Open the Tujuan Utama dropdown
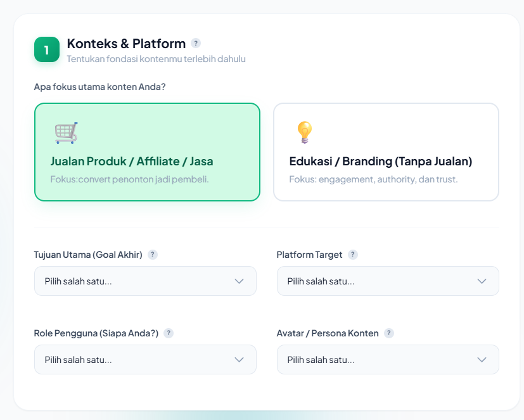Screen dimensions: 524x420 [145, 281]
